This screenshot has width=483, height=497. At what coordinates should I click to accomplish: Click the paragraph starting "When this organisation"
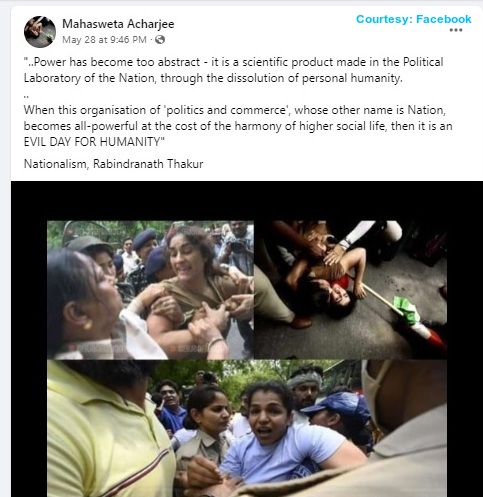238,126
